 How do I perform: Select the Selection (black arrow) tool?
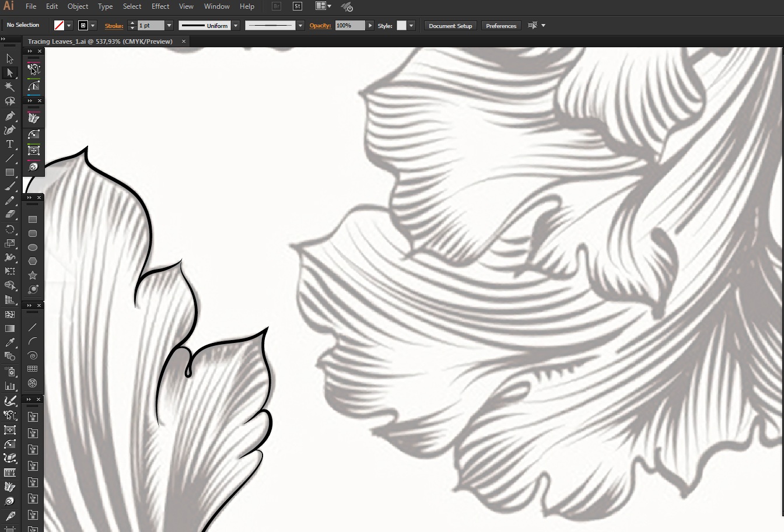[x=10, y=58]
